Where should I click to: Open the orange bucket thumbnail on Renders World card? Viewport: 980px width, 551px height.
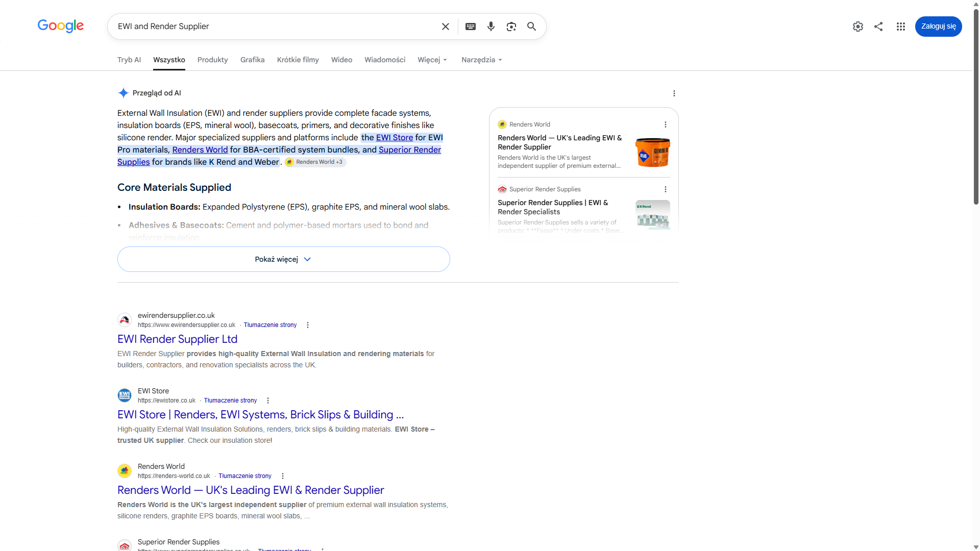(653, 152)
